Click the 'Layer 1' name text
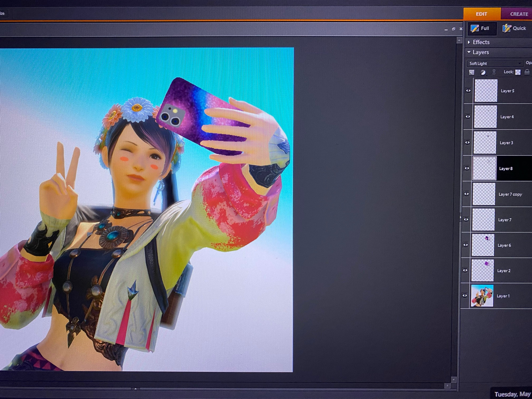Image resolution: width=532 pixels, height=399 pixels. pos(503,296)
